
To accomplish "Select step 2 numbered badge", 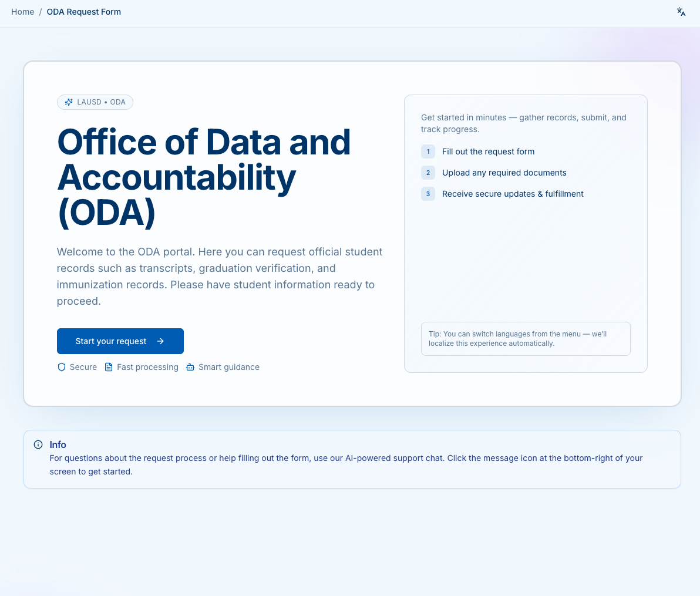I will tap(428, 173).
